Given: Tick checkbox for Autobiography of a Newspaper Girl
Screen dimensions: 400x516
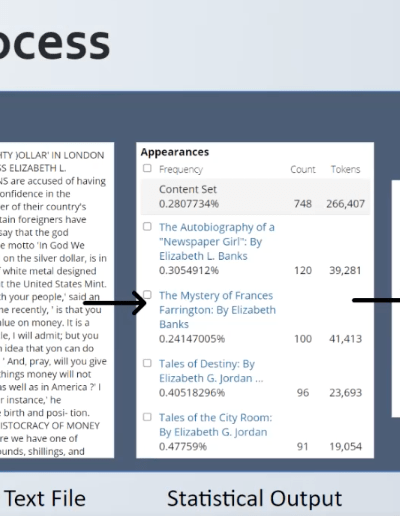Looking at the screenshot, I should [147, 226].
